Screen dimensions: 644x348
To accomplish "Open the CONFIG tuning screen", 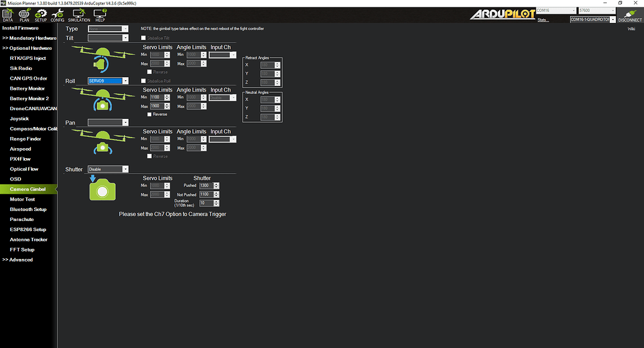I will 57,15.
